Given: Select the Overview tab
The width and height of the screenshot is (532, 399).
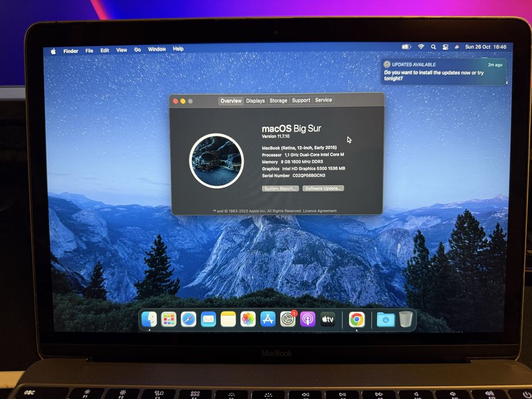Looking at the screenshot, I should (231, 101).
